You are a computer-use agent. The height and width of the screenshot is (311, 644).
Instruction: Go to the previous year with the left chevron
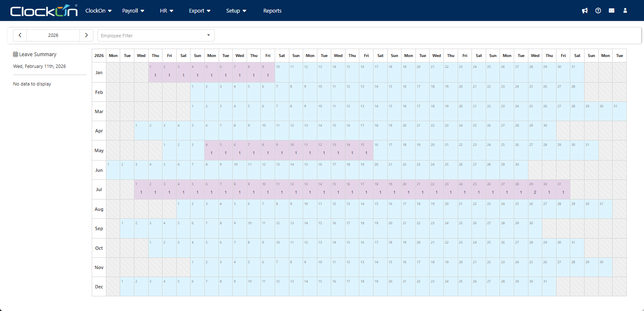coord(20,35)
